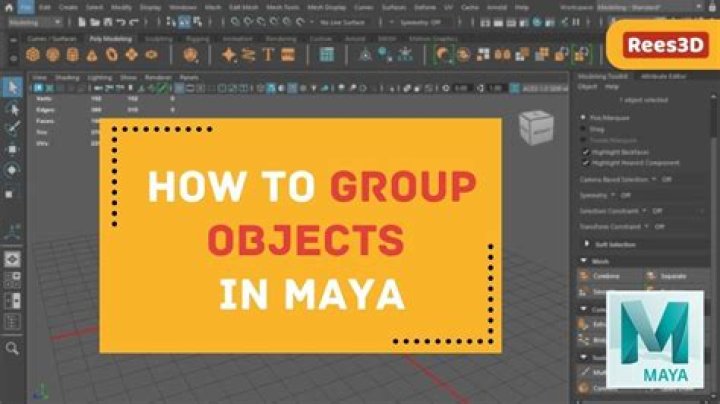Switch to the Poly Modeling shelf tab
Screen dimensions: 720x404
[x=111, y=39]
